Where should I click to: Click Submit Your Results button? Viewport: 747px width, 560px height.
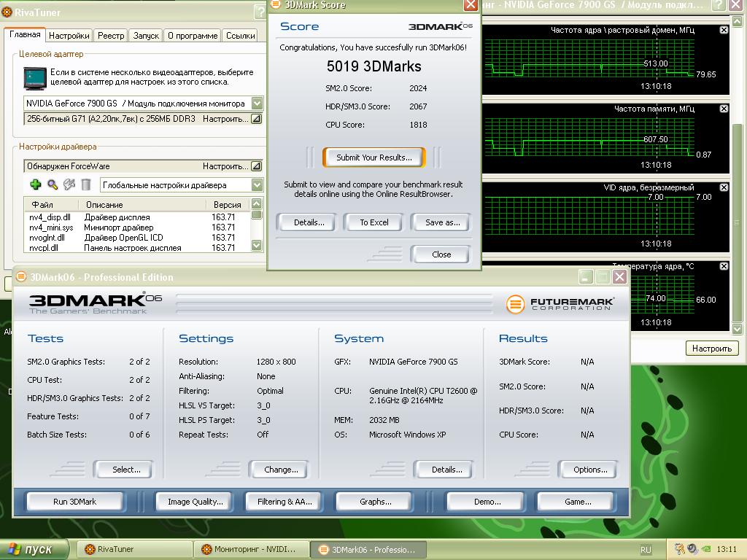(x=374, y=157)
